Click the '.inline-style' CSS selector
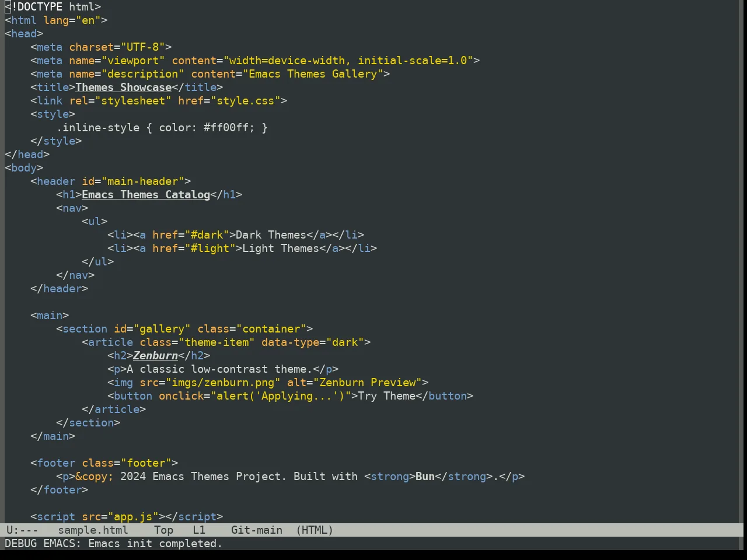The image size is (747, 560). (x=98, y=128)
